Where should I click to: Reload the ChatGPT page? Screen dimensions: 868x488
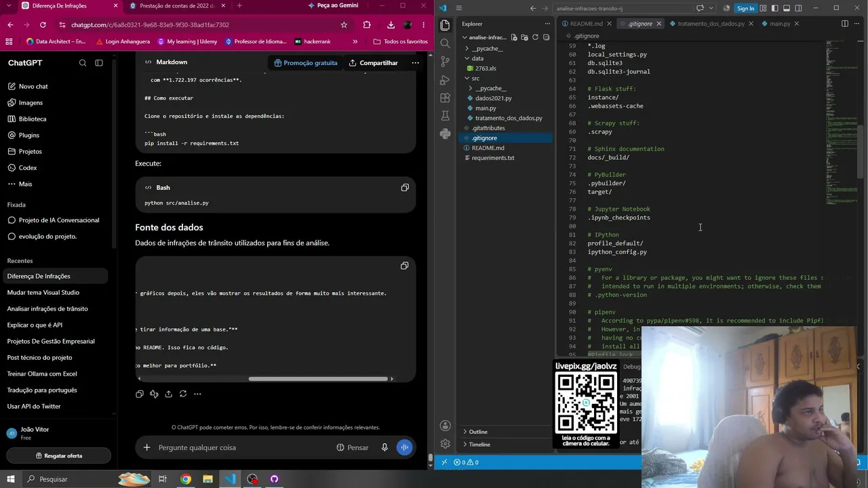click(43, 24)
